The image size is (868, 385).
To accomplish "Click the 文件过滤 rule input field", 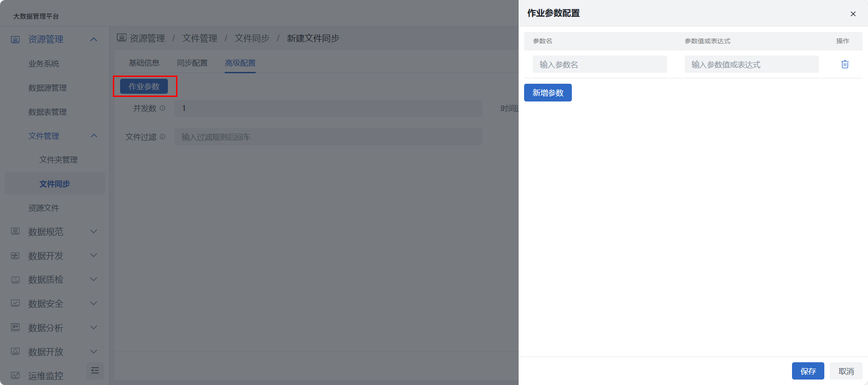I will point(328,137).
